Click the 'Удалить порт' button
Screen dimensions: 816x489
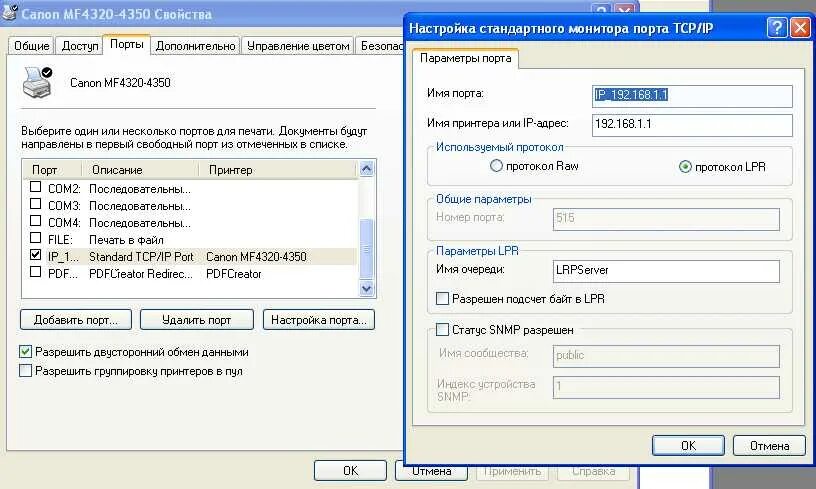coord(197,320)
